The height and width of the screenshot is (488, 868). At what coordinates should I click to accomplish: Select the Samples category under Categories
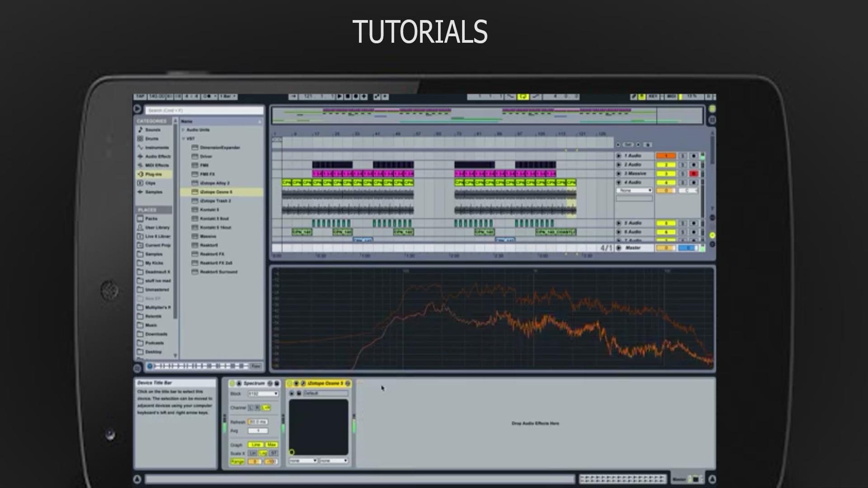tap(153, 192)
